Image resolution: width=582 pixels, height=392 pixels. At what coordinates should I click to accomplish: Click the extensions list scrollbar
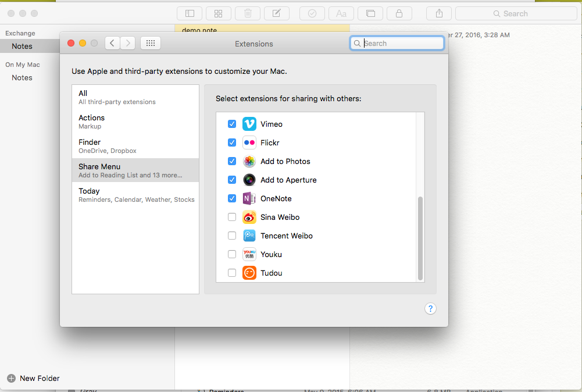coord(420,238)
